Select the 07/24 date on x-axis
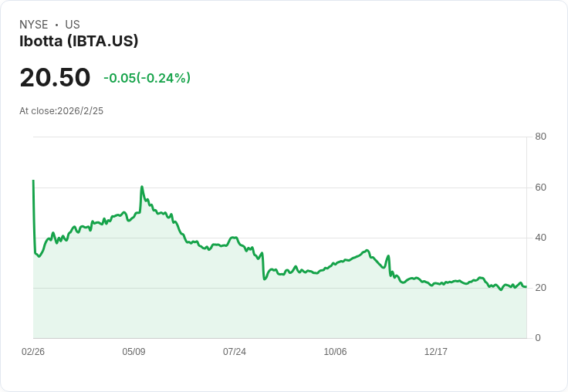 click(x=235, y=352)
